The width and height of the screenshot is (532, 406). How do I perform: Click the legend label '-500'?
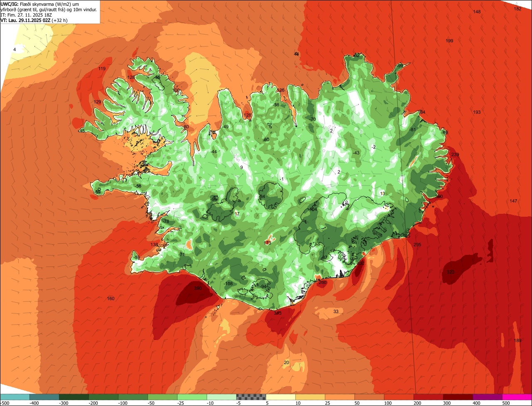coord(5,403)
